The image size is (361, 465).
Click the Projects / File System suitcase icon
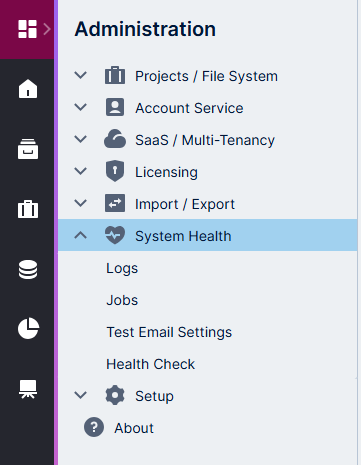pos(115,76)
